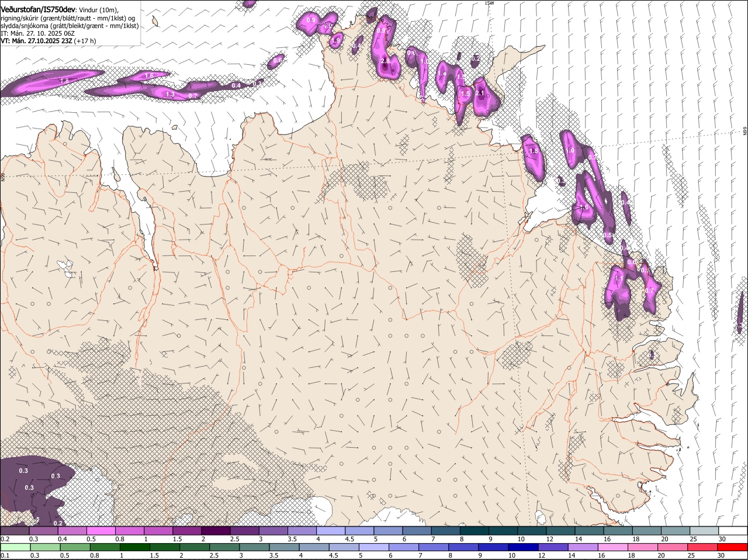The image size is (748, 560).
Task: Select lower legend swatch between 0.3 and 0.5
Action: 45,547
